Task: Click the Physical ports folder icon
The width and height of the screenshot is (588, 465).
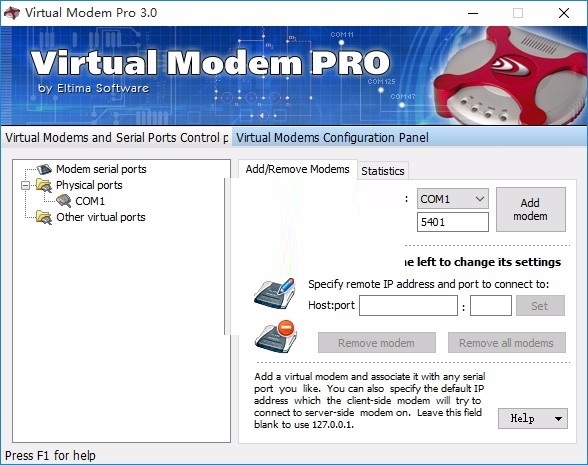Action: (44, 185)
